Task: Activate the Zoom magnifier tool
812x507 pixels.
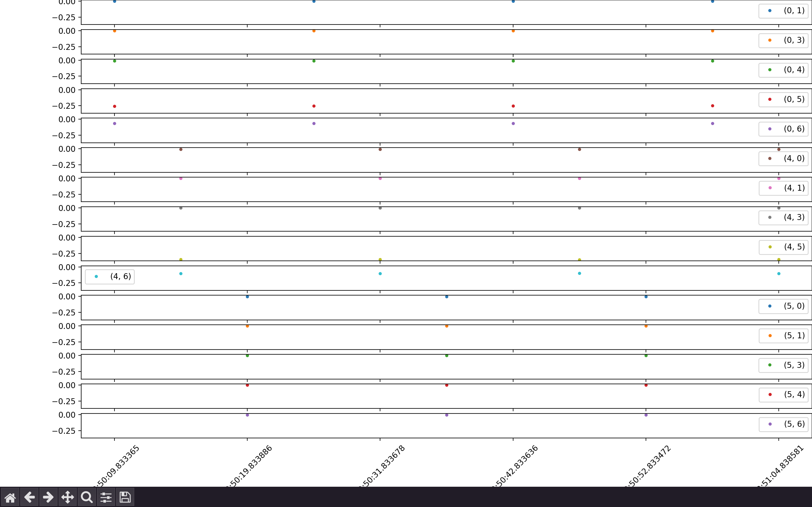Action: point(87,497)
